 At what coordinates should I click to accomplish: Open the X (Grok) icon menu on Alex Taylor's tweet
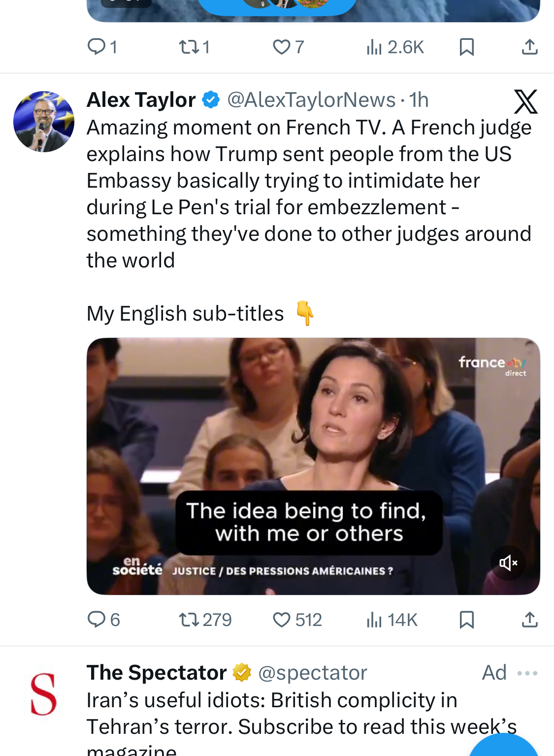point(525,101)
